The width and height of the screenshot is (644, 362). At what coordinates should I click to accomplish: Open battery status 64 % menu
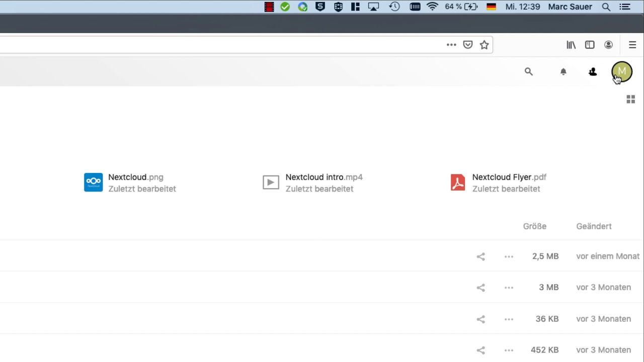tap(461, 7)
